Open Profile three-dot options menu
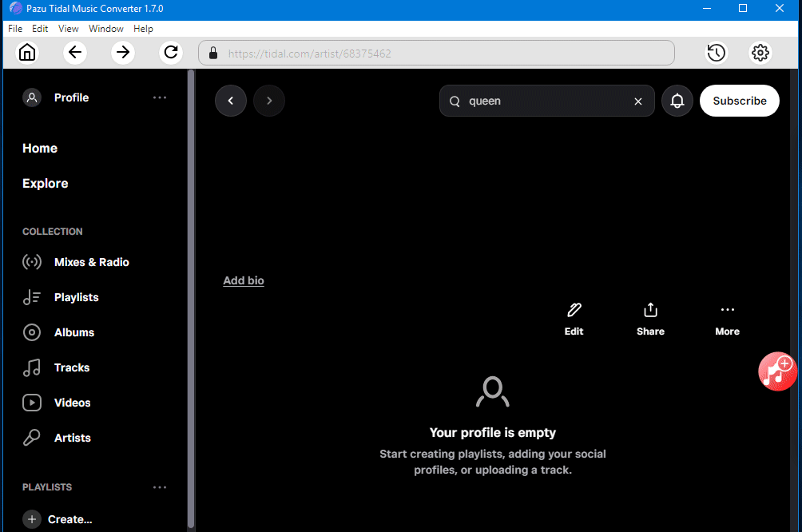The width and height of the screenshot is (802, 532). tap(160, 97)
